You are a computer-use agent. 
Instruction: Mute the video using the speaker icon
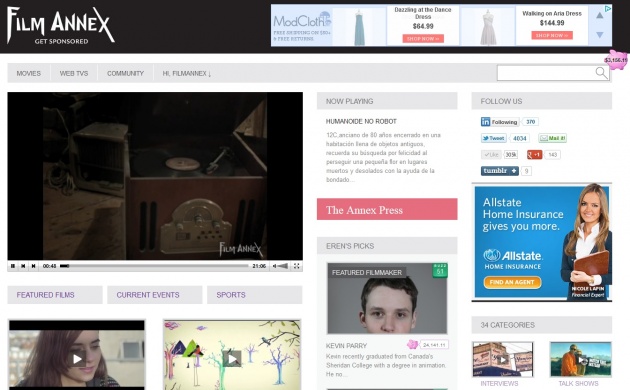(x=274, y=266)
